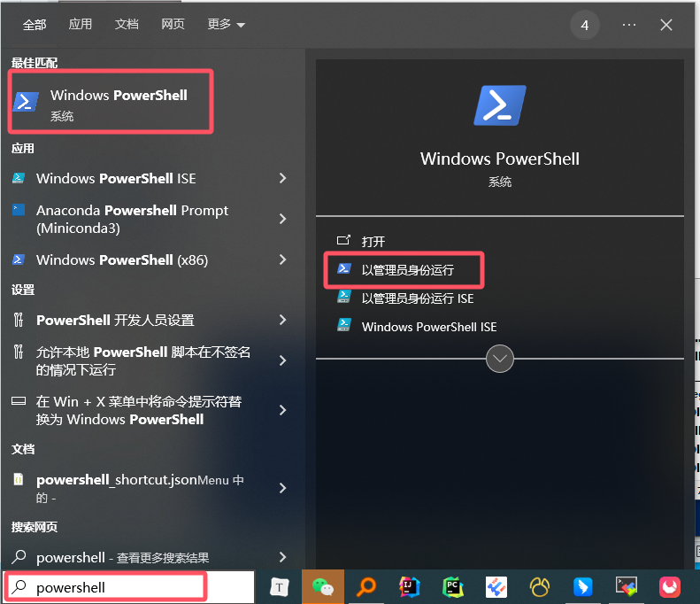
Task: Select the 全部 search tab
Action: (x=35, y=25)
